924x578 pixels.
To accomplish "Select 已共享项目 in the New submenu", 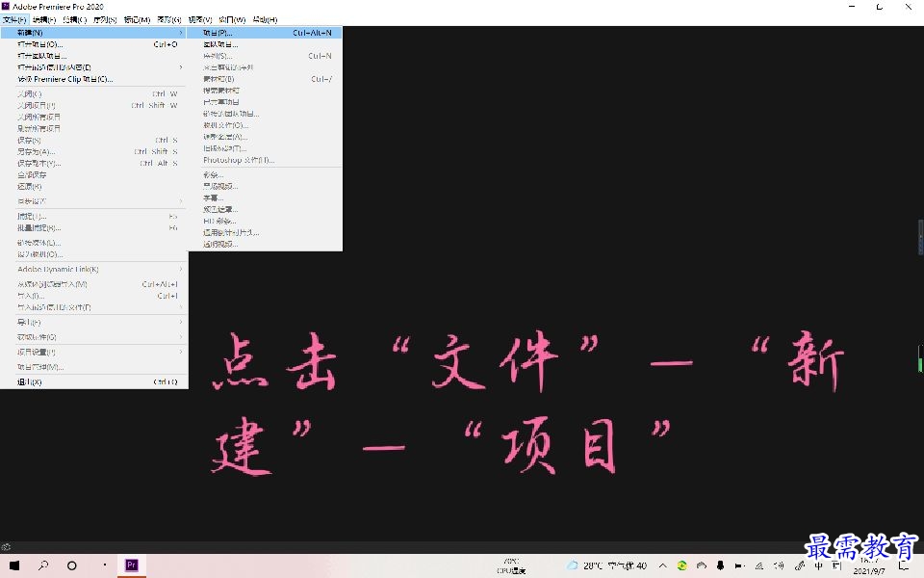I will click(265, 102).
